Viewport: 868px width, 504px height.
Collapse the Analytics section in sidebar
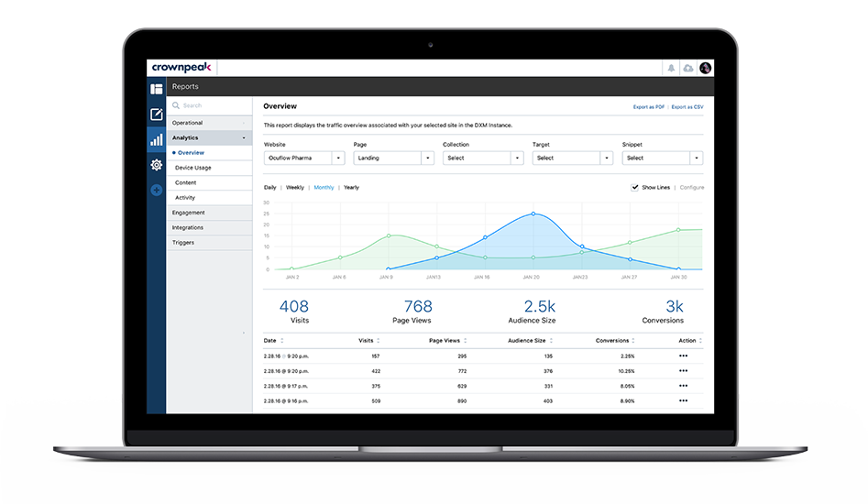point(244,137)
